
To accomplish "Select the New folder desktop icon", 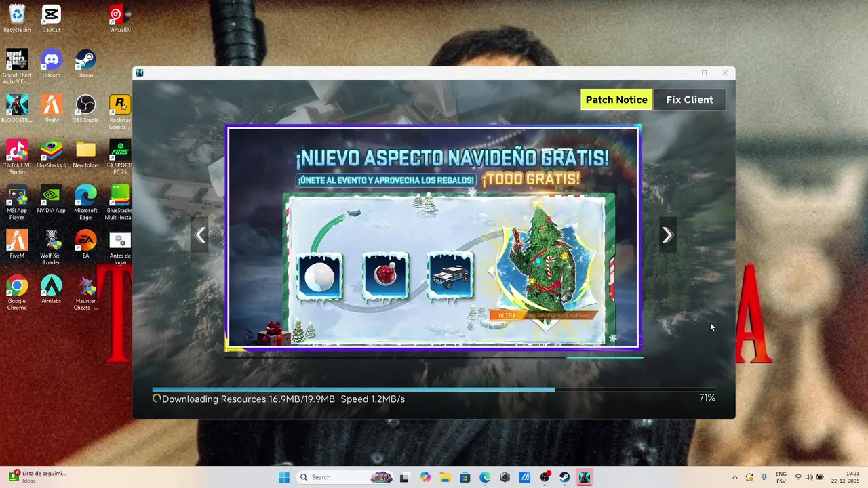I will (85, 154).
